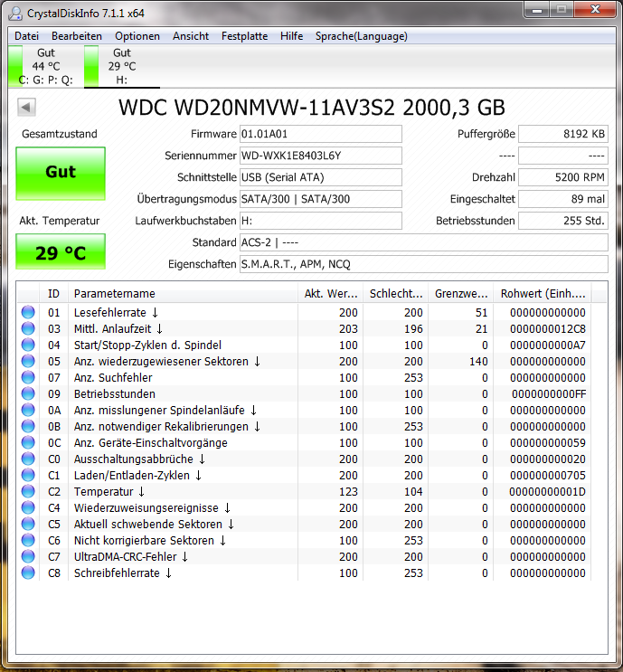Click status orb for Anz. wiederzugewiesener Sektoren
The image size is (623, 672).
[28, 361]
